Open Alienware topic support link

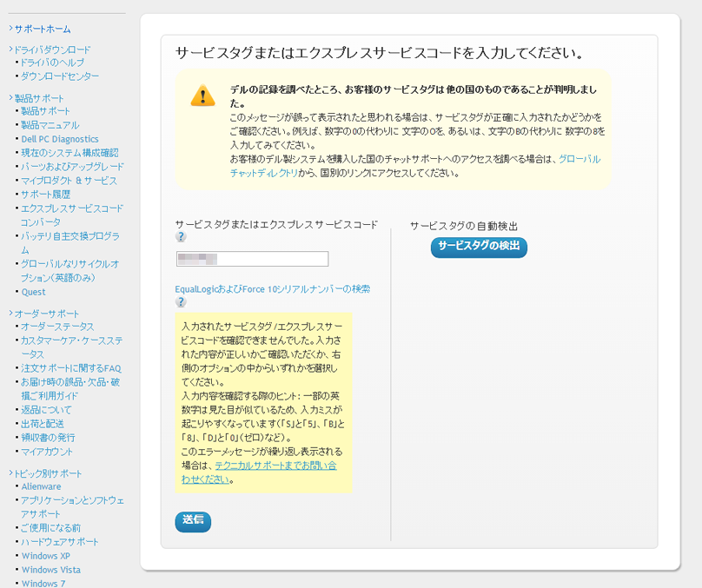[42, 486]
